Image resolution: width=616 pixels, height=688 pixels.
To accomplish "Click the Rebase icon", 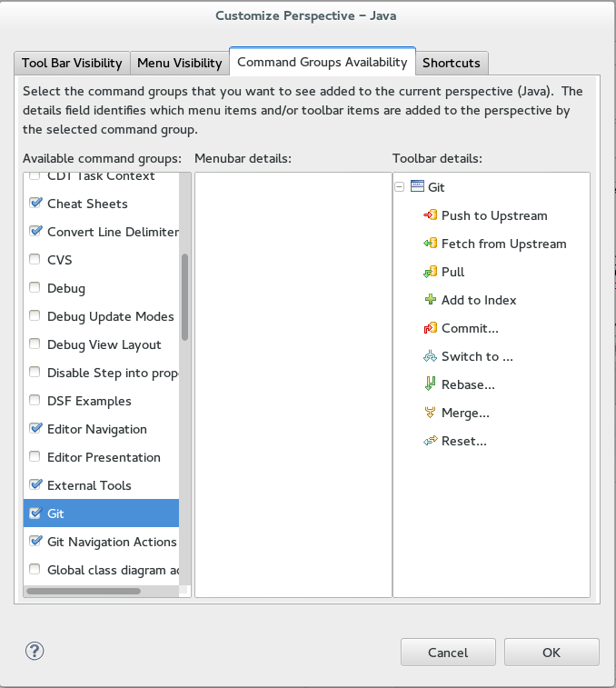I will pyautogui.click(x=431, y=384).
